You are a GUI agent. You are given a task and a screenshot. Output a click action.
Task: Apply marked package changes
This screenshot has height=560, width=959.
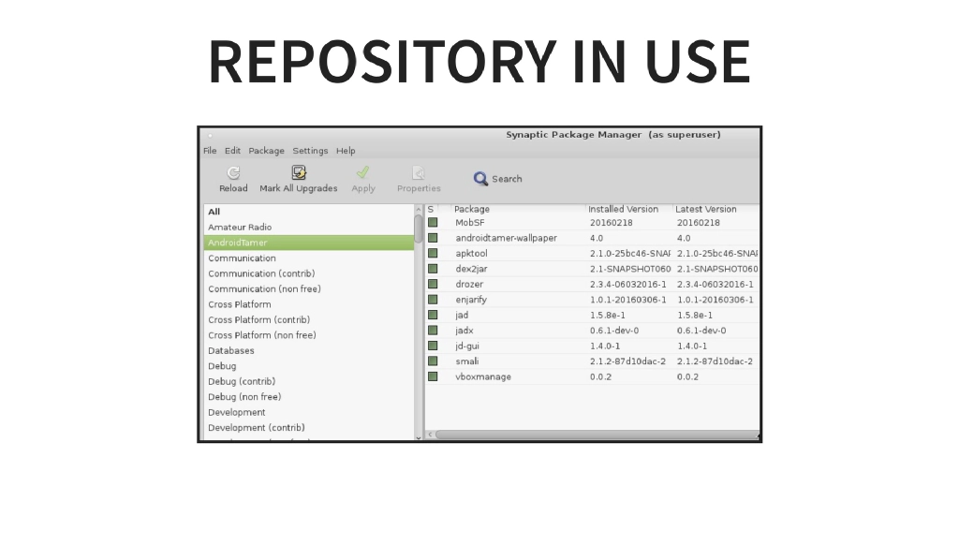click(363, 179)
